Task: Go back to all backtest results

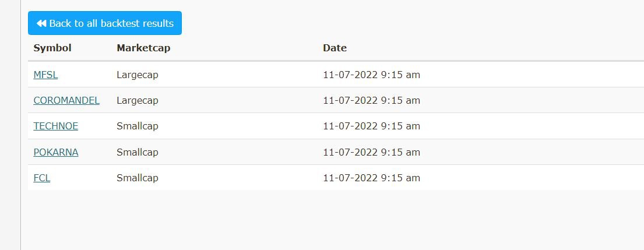Action: tap(105, 23)
